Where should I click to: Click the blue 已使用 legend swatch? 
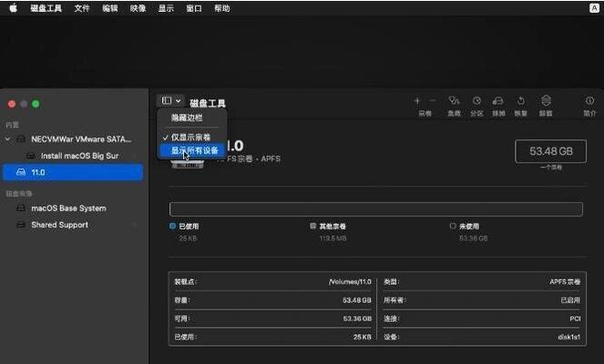(x=172, y=226)
